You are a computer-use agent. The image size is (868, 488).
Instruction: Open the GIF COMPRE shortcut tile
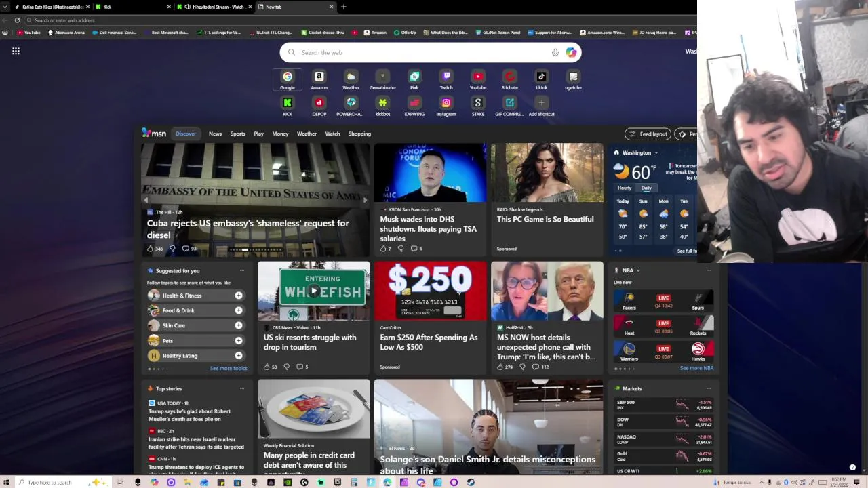[509, 106]
